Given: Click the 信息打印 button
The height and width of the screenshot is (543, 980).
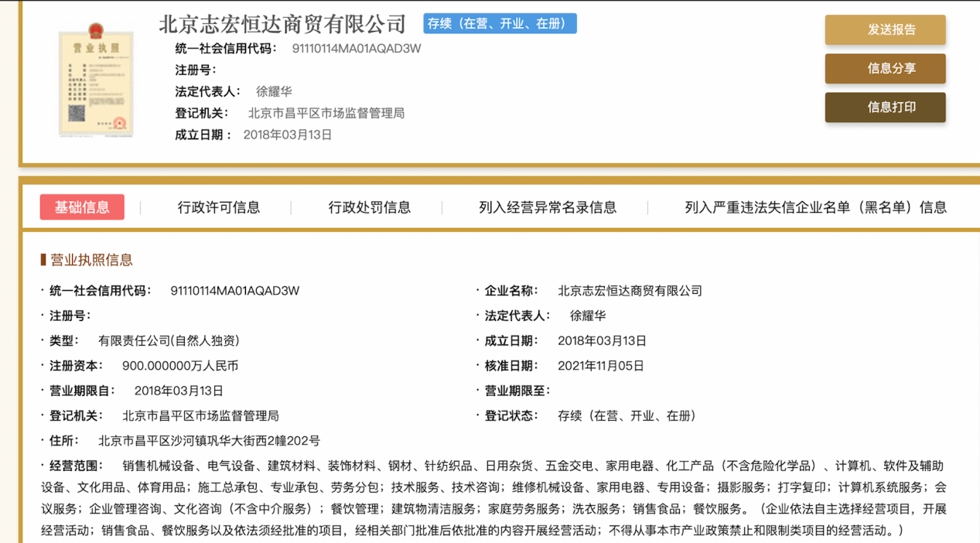Looking at the screenshot, I should 885,108.
